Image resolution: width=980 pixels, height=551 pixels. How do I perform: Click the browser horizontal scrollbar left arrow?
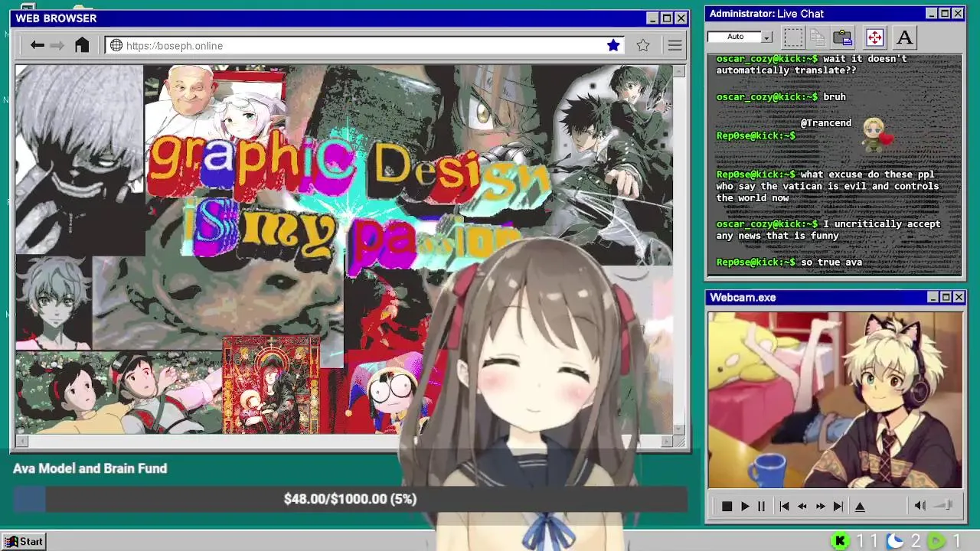[21, 441]
